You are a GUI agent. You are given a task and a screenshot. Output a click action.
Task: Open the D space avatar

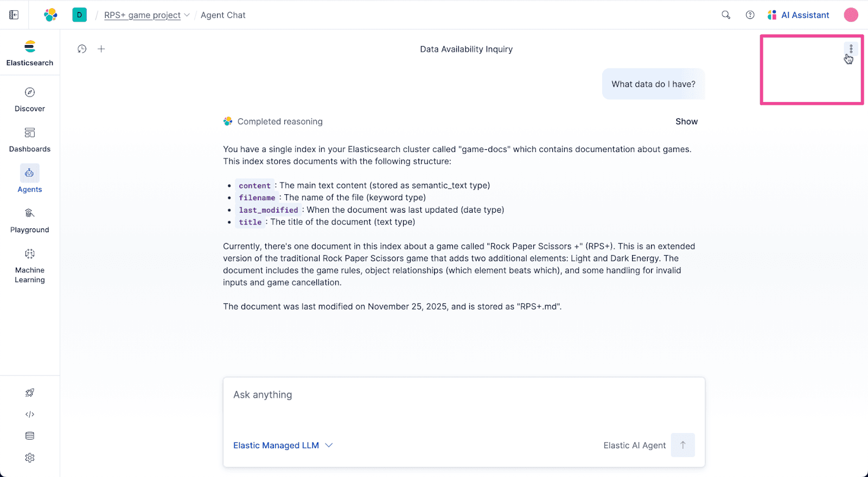pos(80,15)
